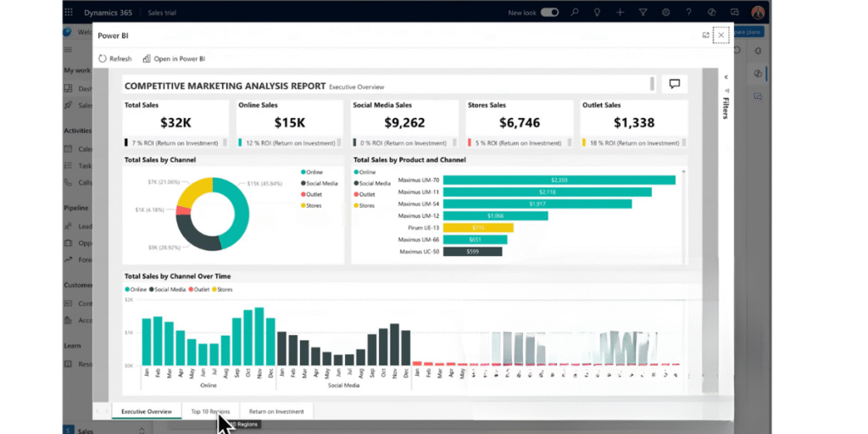Open the user profile avatar
The image size is (868, 434).
tap(757, 13)
